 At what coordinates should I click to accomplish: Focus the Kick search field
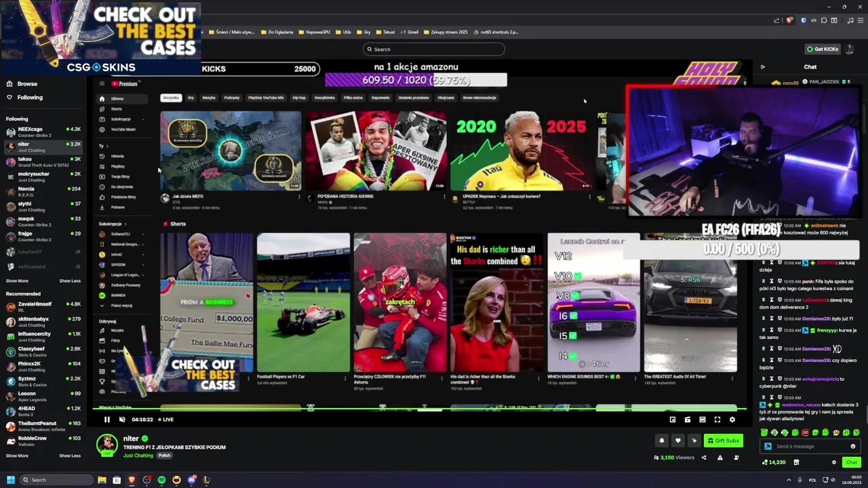click(x=434, y=49)
